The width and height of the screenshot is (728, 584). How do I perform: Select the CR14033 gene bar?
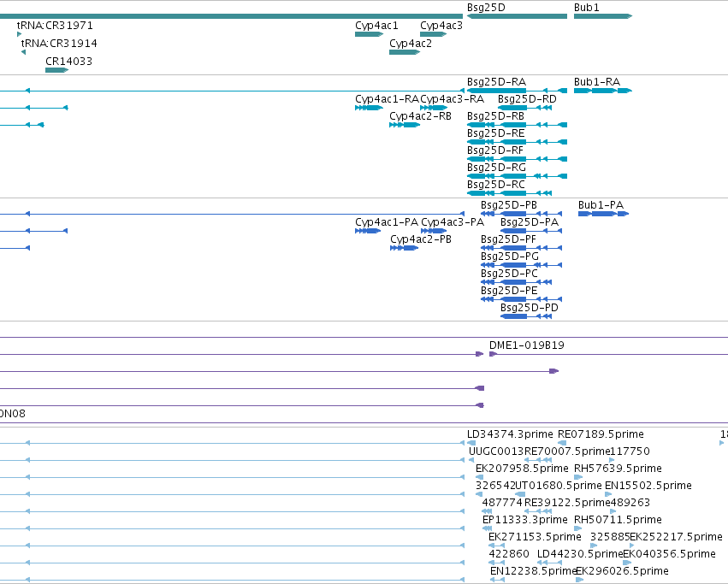[x=56, y=70]
